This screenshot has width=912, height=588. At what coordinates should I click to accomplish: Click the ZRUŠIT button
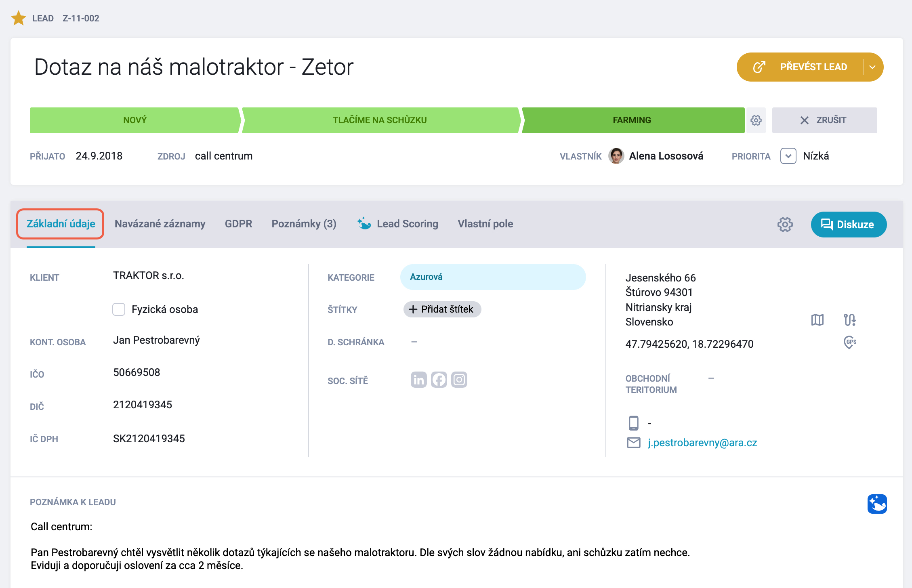[824, 120]
